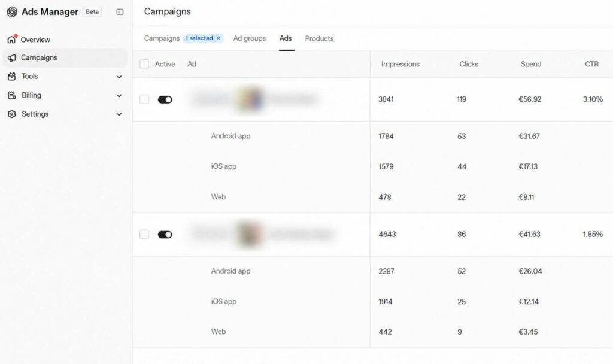
Task: Click the Spend column header
Action: 531,64
